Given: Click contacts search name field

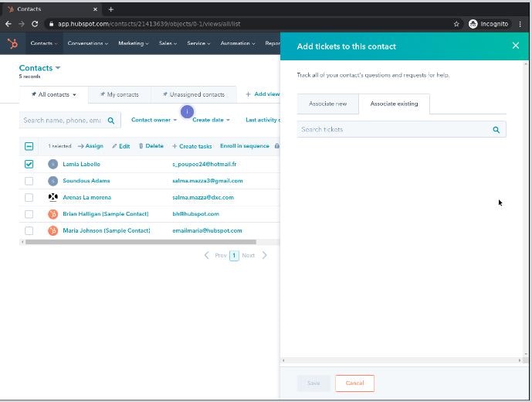Looking at the screenshot, I should [x=70, y=121].
